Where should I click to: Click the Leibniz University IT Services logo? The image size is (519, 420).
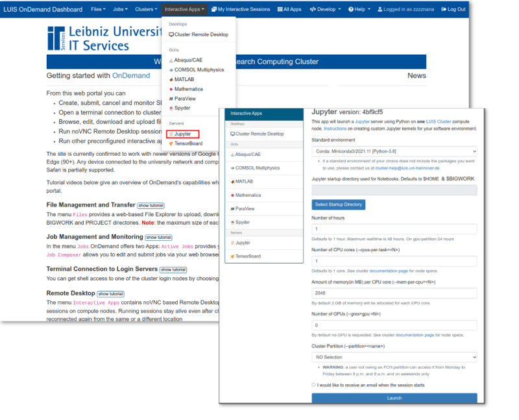click(104, 38)
